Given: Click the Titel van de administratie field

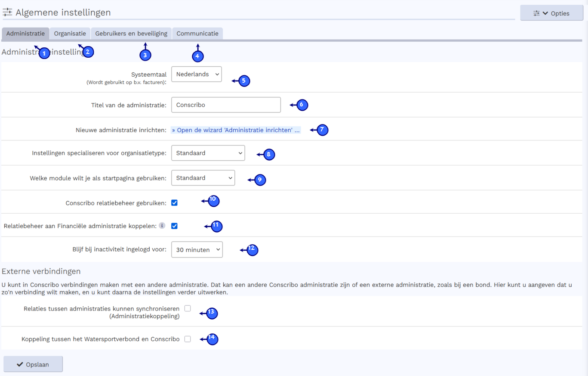Looking at the screenshot, I should tap(226, 105).
